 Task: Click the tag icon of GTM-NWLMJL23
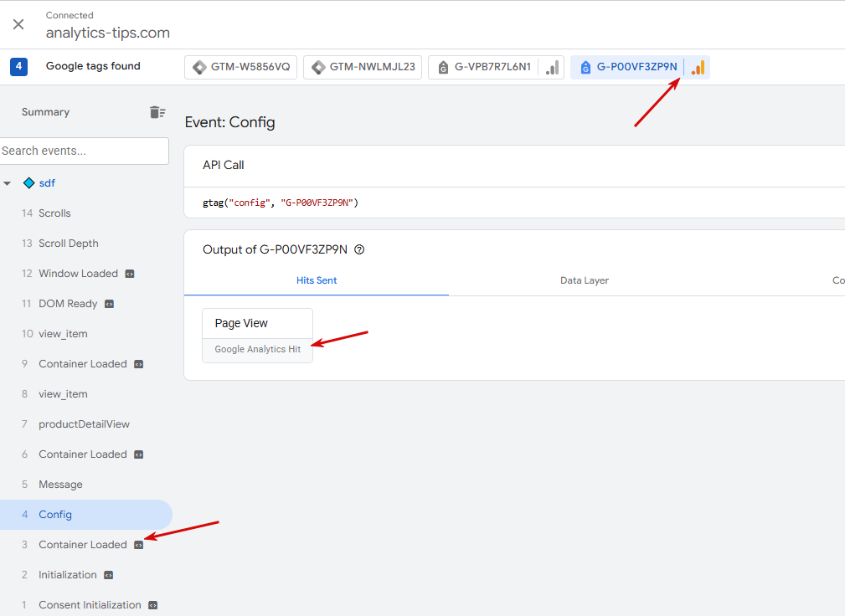[x=318, y=67]
